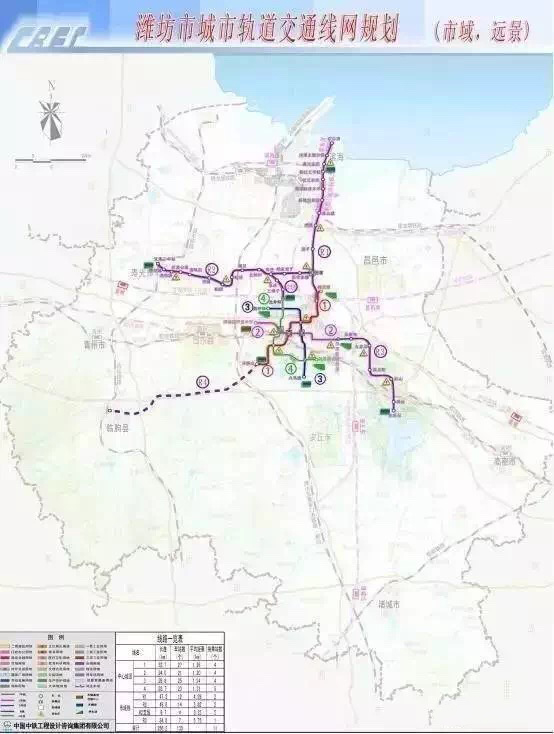Click the scale bar under the compass
The height and width of the screenshot is (734, 554).
pos(52,160)
